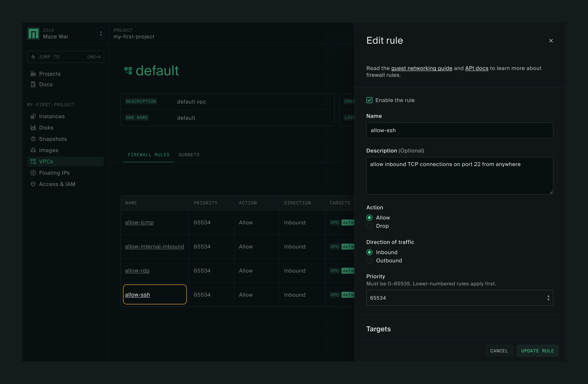Click the Docs document icon
The image size is (588, 384).
(x=33, y=84)
